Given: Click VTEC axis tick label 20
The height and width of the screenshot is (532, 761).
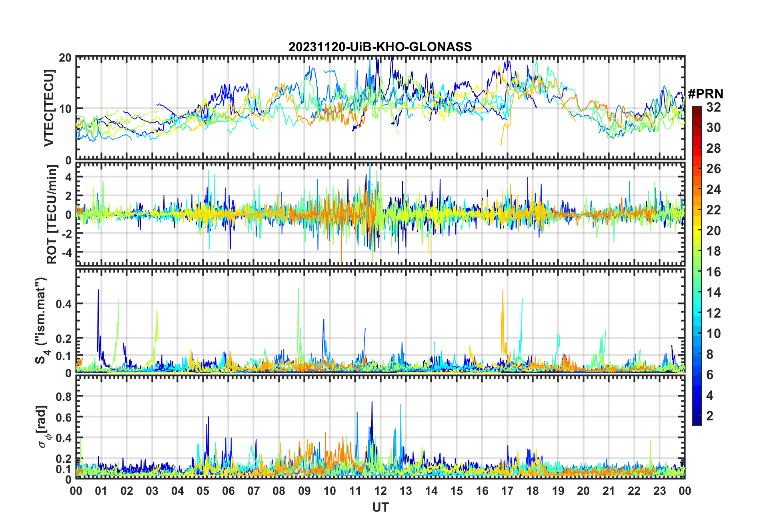Looking at the screenshot, I should [x=65, y=58].
